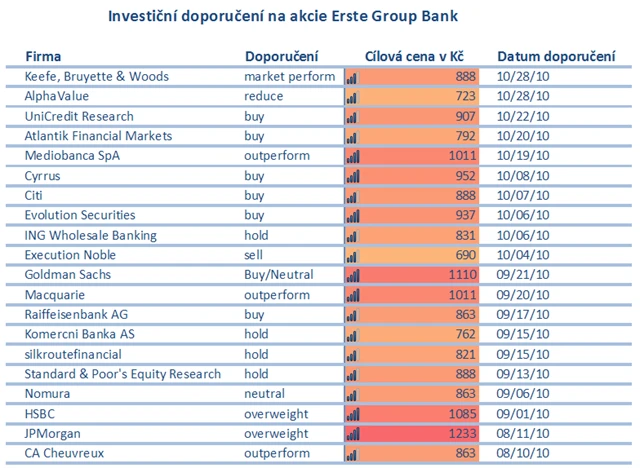Click the bar chart icon in Goldman Sachs row

pos(351,275)
